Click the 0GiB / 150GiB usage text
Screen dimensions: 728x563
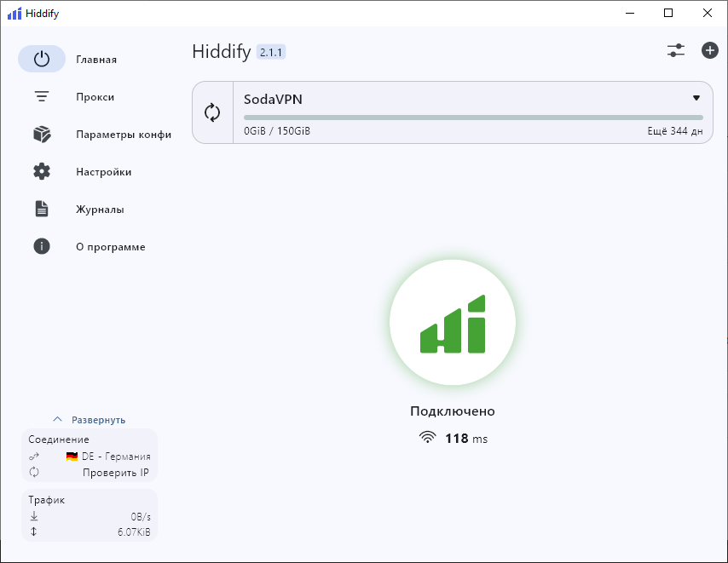[x=277, y=131]
